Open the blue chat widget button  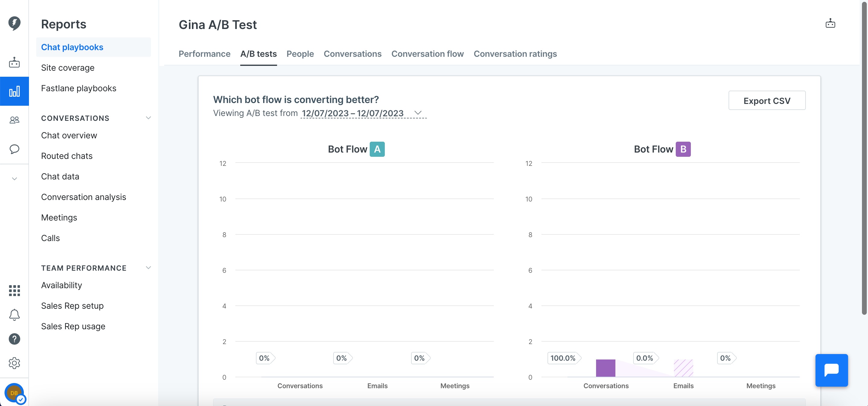tap(831, 370)
